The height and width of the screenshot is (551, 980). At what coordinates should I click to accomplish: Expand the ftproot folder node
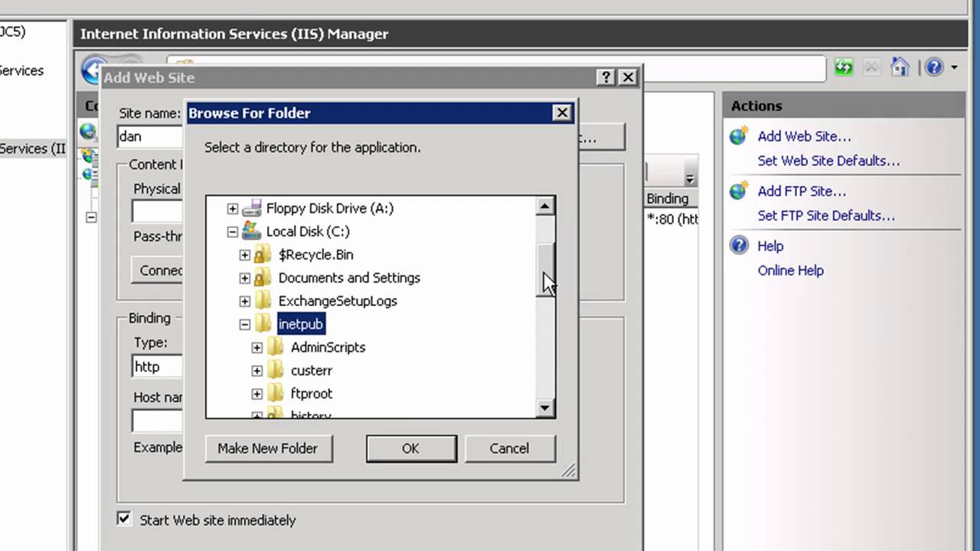pyautogui.click(x=257, y=393)
